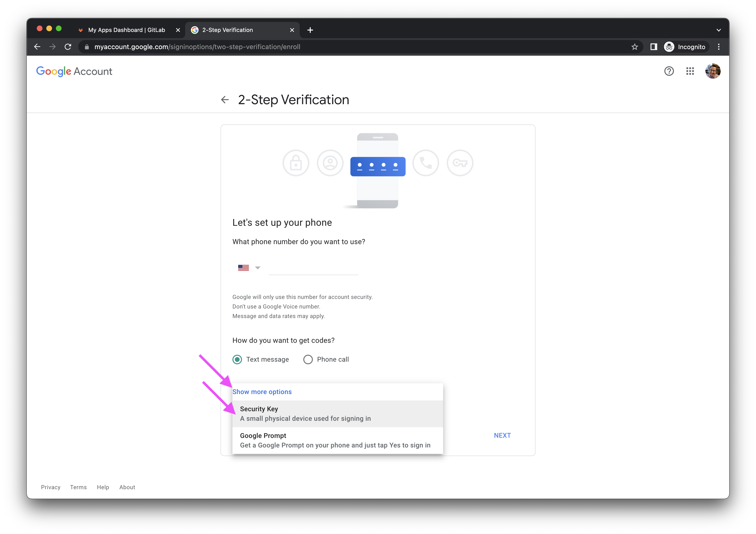Switch to My Apps Dashboard GitLab tab
This screenshot has width=756, height=534.
tap(126, 30)
